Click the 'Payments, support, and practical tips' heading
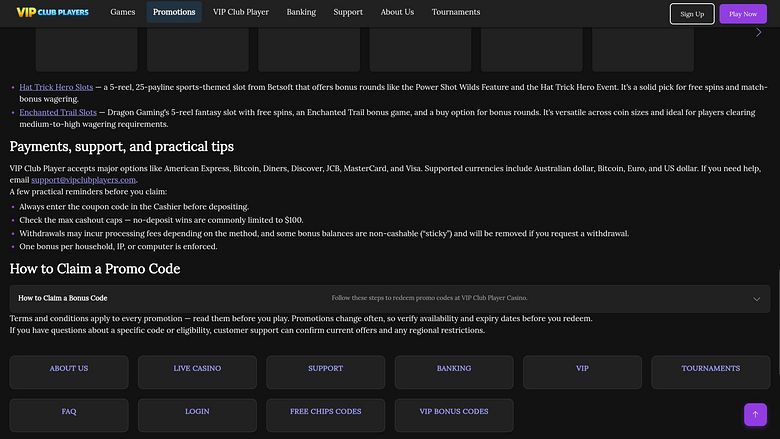Viewport: 780px width, 439px height. click(121, 147)
